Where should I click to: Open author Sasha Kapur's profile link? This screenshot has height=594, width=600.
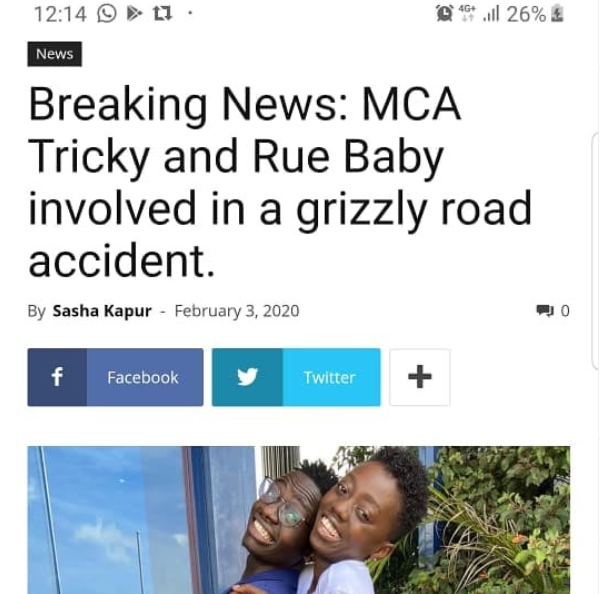click(x=102, y=311)
